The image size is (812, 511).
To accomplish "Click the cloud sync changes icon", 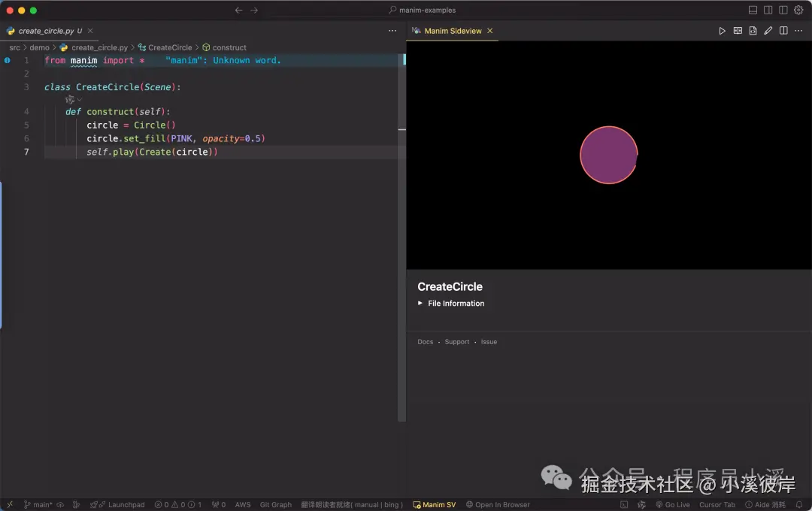I will [x=60, y=505].
